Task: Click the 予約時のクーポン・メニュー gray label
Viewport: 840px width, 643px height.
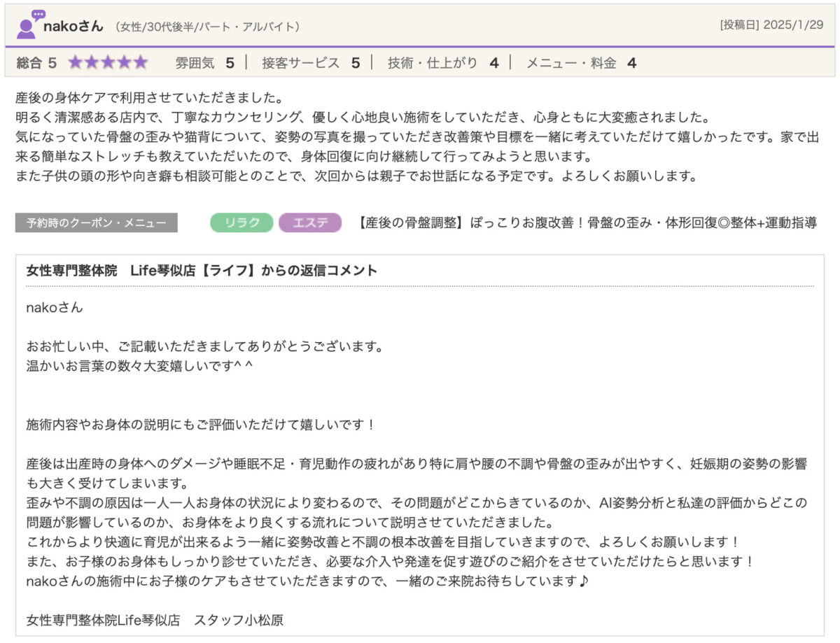Action: [x=97, y=223]
